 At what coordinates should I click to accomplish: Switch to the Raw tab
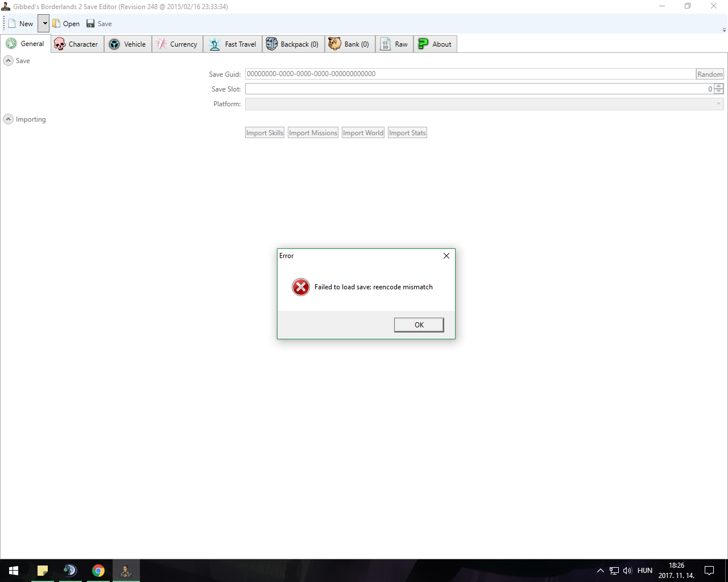pos(394,44)
